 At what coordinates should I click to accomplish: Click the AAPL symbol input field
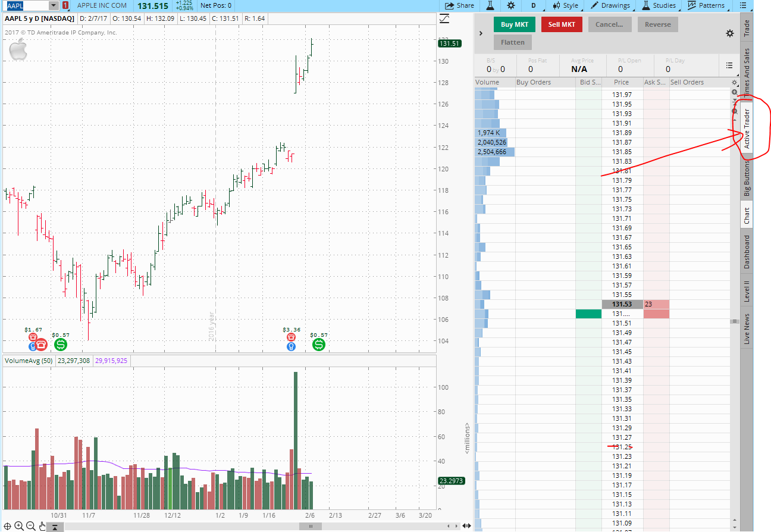(27, 5)
